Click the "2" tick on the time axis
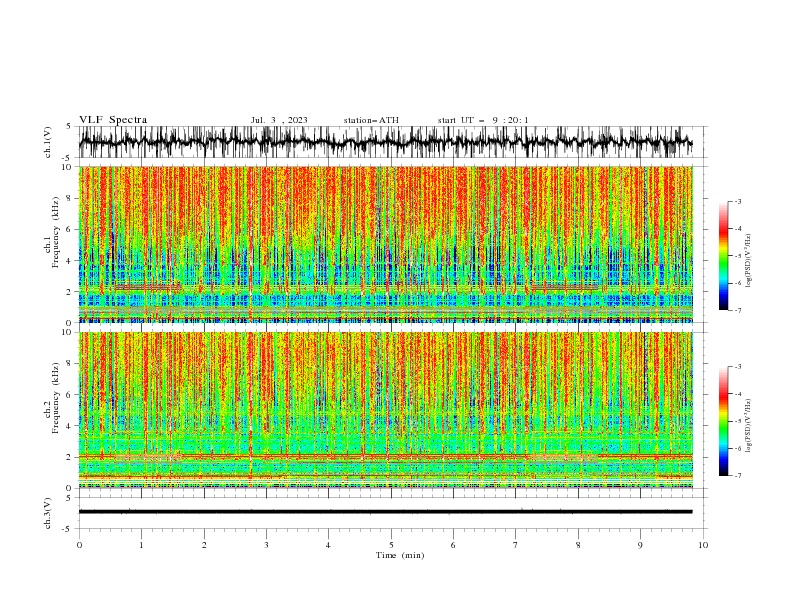 click(x=204, y=545)
